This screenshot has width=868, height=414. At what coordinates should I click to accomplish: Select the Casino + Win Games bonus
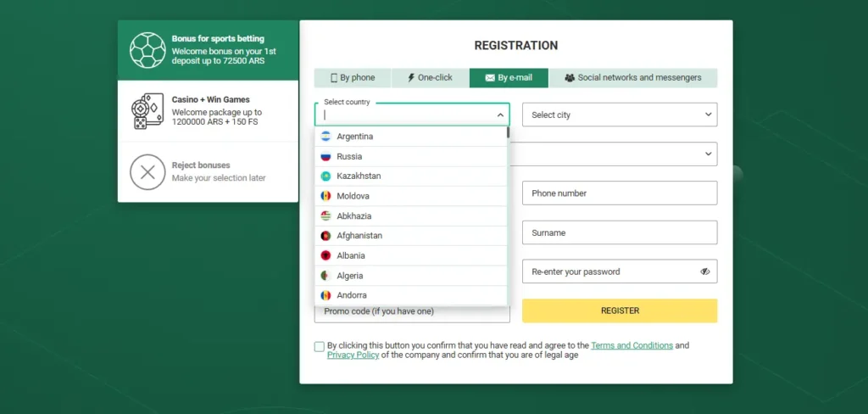click(208, 111)
